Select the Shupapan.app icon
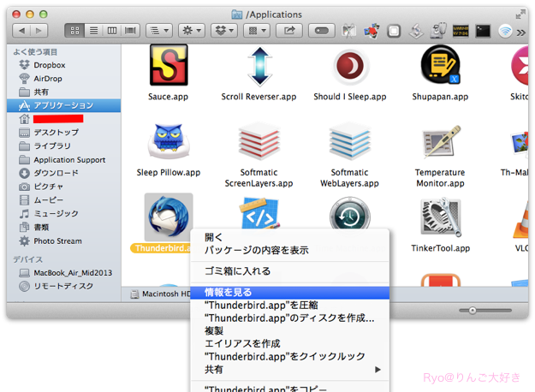 441,65
